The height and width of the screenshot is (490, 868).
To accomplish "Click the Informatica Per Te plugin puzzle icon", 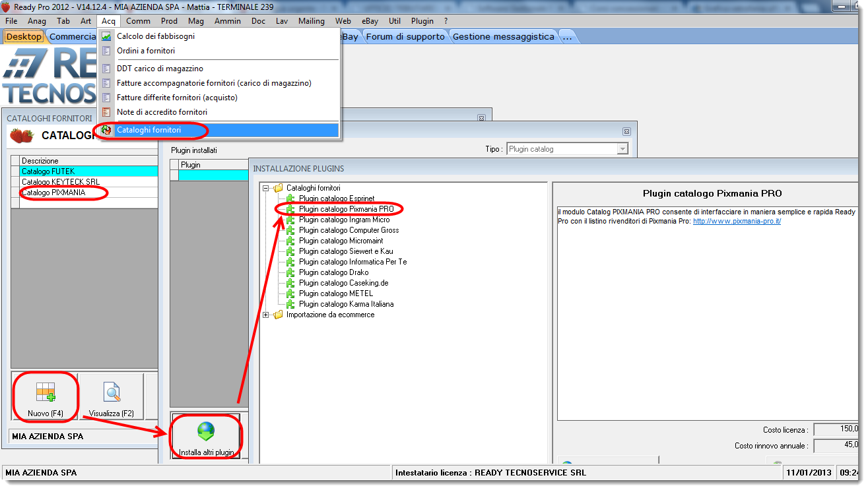I will point(290,262).
